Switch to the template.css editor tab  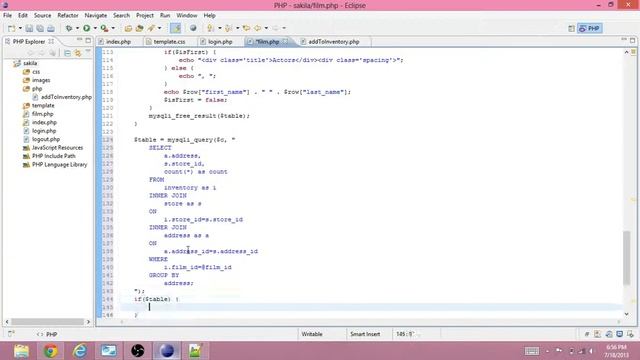click(169, 42)
